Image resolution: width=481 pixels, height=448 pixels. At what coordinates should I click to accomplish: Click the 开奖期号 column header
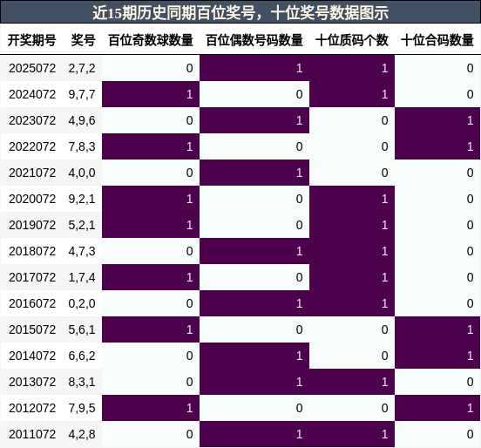32,40
